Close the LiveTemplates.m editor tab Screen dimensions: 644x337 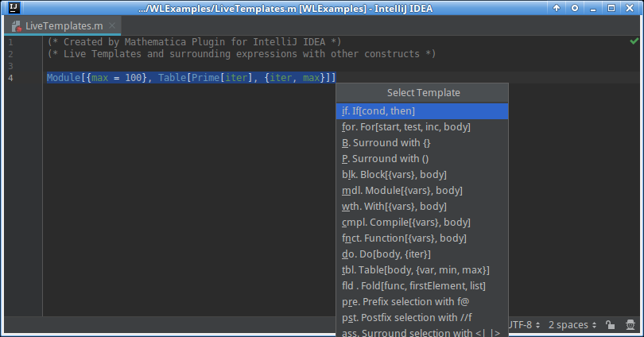pyautogui.click(x=113, y=26)
